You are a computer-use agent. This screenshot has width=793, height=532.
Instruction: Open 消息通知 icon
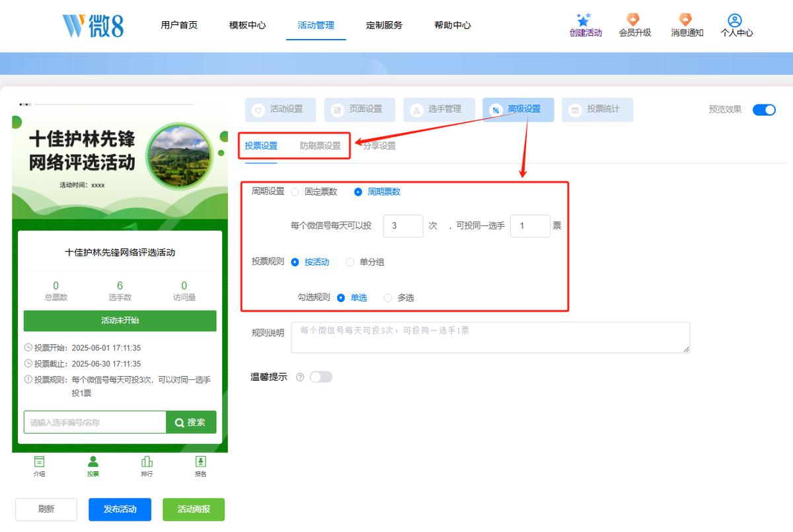tap(685, 20)
